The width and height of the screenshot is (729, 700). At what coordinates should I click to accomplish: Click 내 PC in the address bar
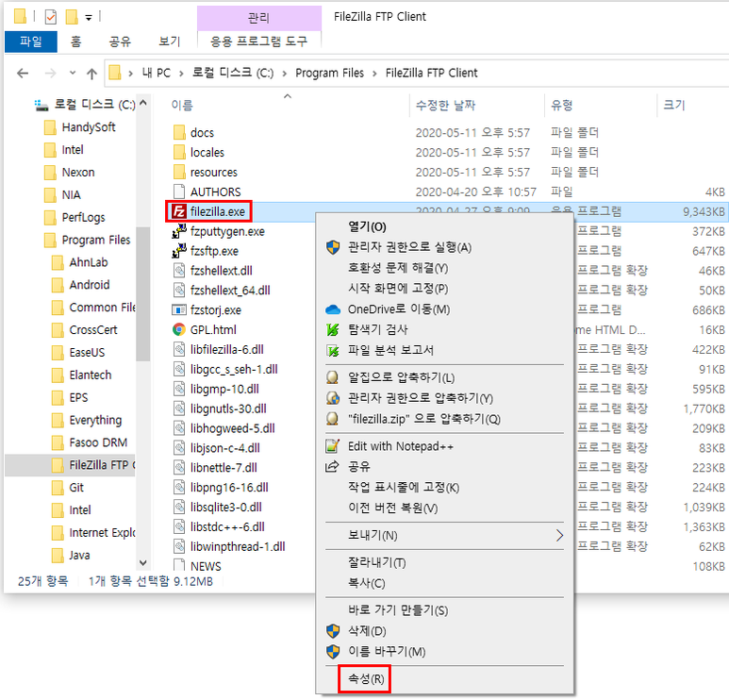(x=157, y=73)
